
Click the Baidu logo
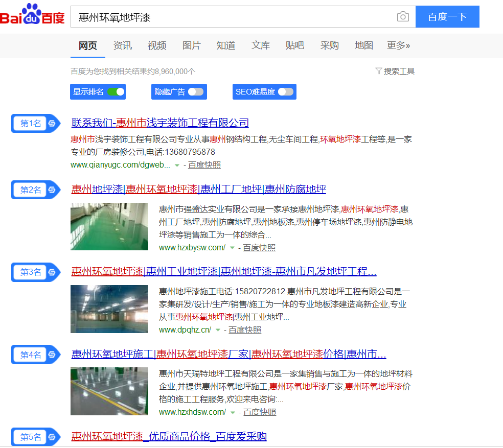32,14
